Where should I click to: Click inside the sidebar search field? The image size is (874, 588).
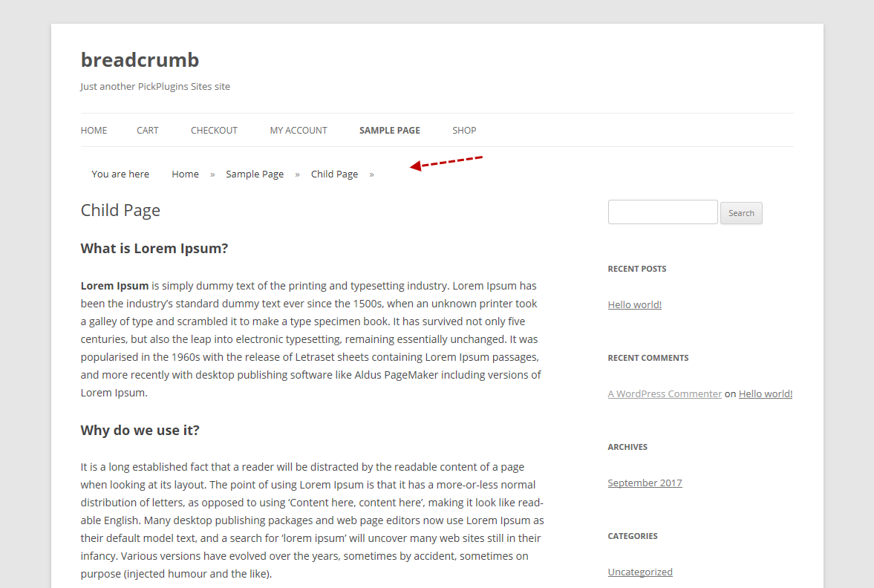click(662, 212)
